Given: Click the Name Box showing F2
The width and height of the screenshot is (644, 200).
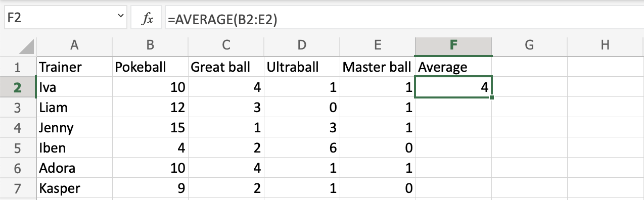Looking at the screenshot, I should coord(65,19).
